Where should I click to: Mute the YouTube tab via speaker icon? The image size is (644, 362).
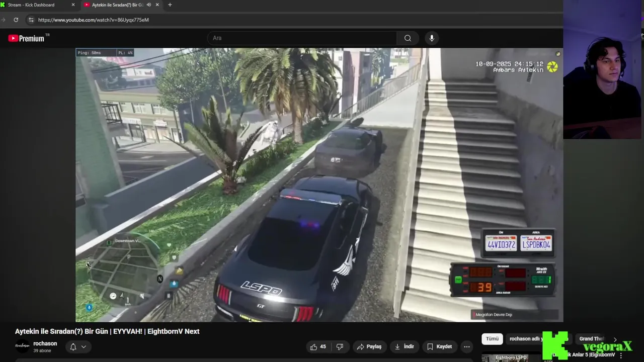148,5
